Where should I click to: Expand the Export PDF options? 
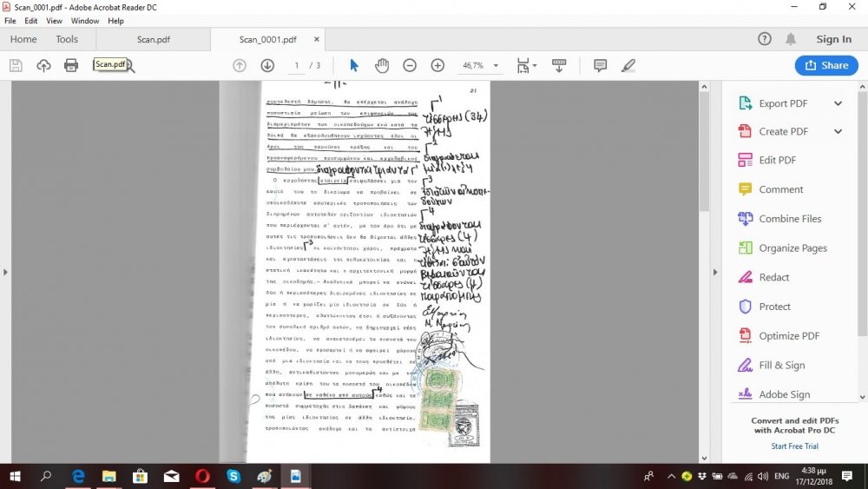pos(838,103)
